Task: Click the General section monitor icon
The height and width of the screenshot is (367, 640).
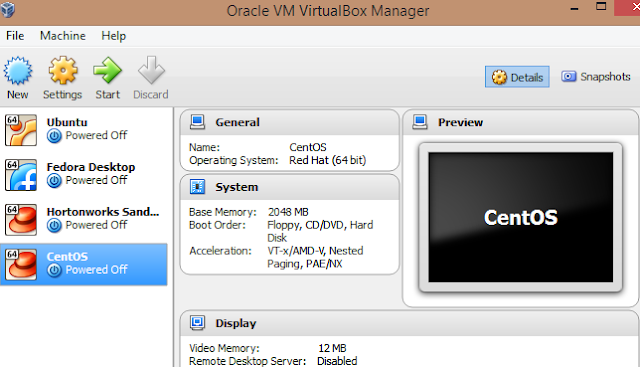Action: pyautogui.click(x=198, y=122)
